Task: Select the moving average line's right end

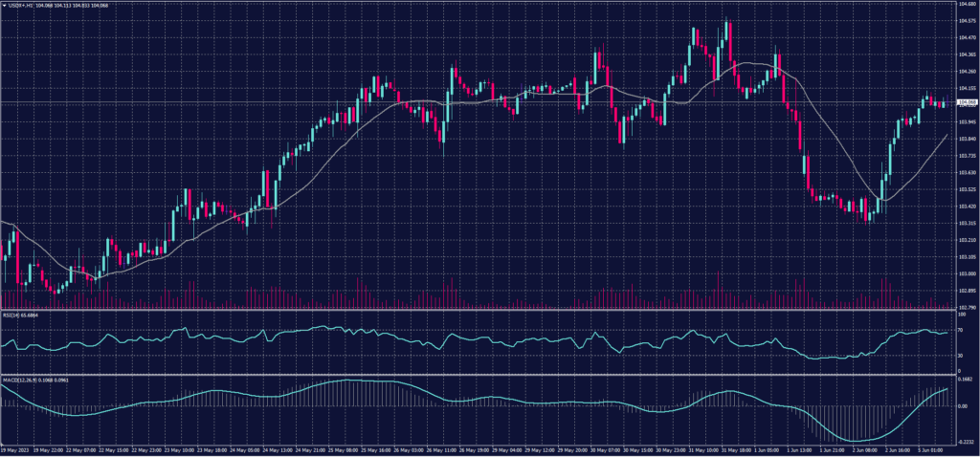Action: coord(947,136)
